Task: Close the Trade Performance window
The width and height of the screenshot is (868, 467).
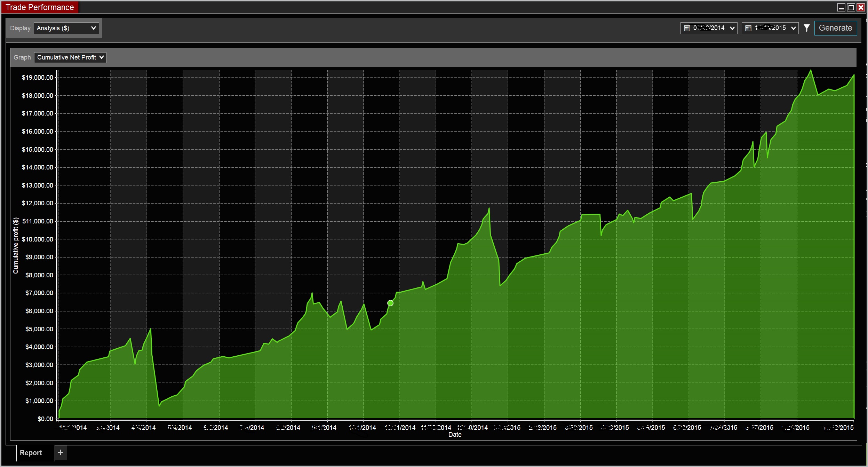Action: (x=860, y=7)
